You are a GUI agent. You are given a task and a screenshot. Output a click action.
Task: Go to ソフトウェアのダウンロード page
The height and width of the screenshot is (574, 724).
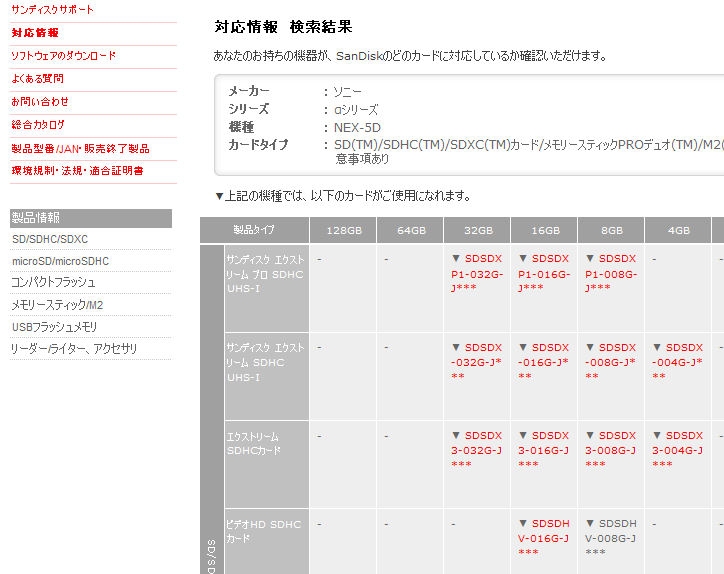pyautogui.click(x=63, y=56)
